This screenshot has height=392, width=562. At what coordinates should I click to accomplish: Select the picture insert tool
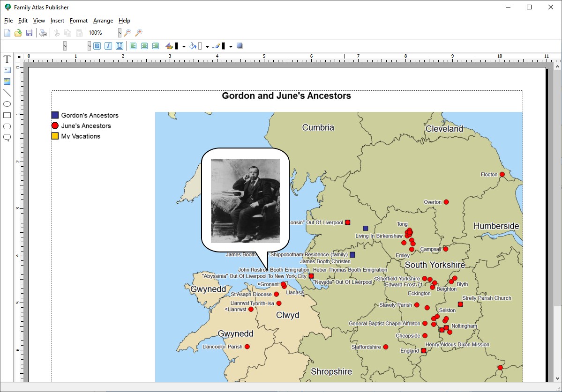coord(7,81)
